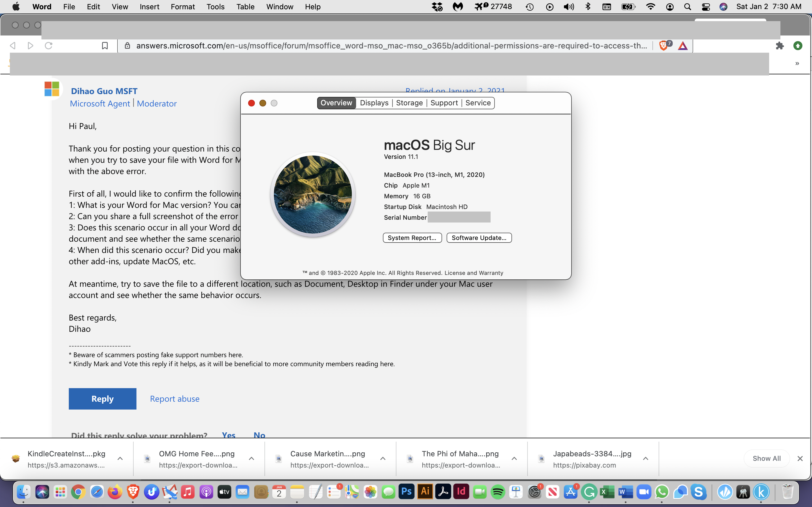Open the Storage tab in About This Mac
The width and height of the screenshot is (812, 507).
(409, 103)
